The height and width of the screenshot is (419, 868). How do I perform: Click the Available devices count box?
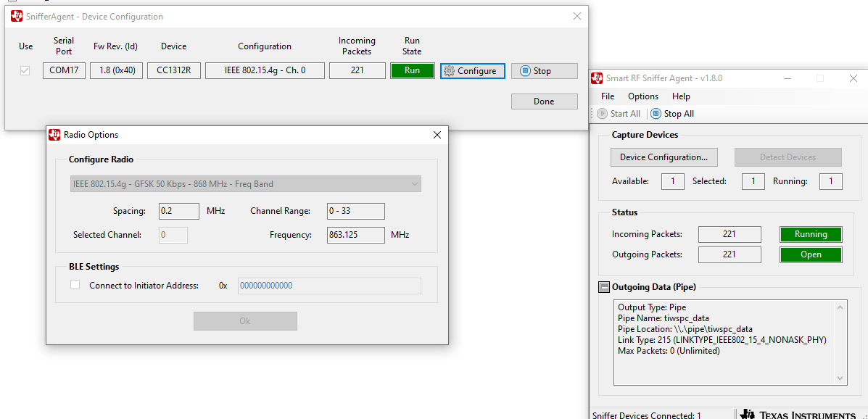click(x=673, y=181)
